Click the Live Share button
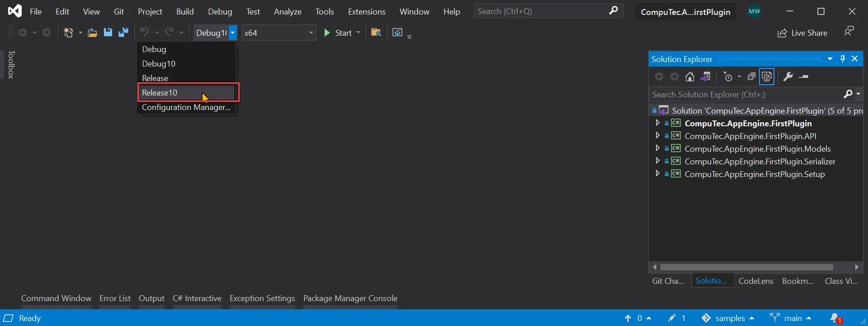 click(x=802, y=33)
